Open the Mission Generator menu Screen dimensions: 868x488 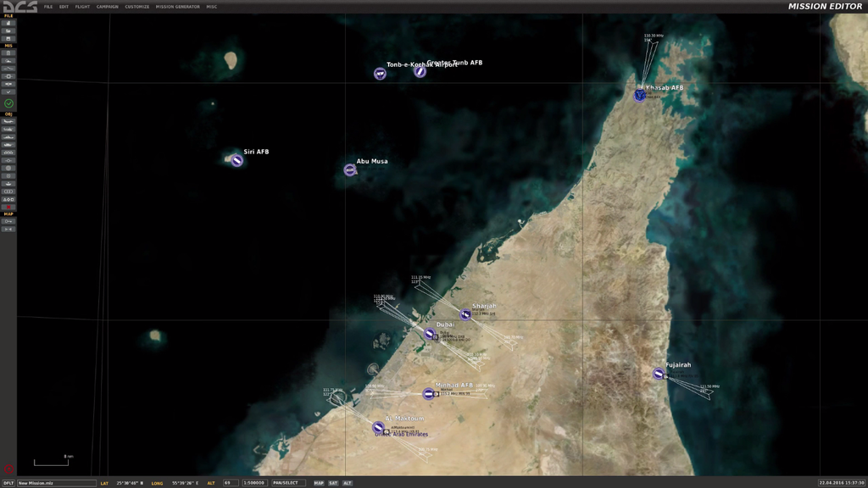pos(178,7)
